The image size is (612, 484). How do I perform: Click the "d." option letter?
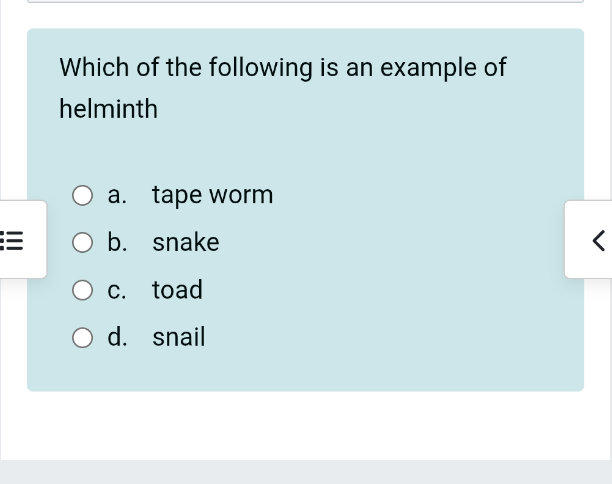tap(118, 338)
